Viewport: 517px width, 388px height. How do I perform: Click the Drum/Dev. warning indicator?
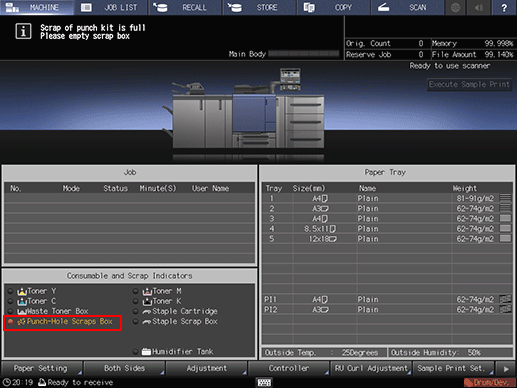pyautogui.click(x=489, y=382)
